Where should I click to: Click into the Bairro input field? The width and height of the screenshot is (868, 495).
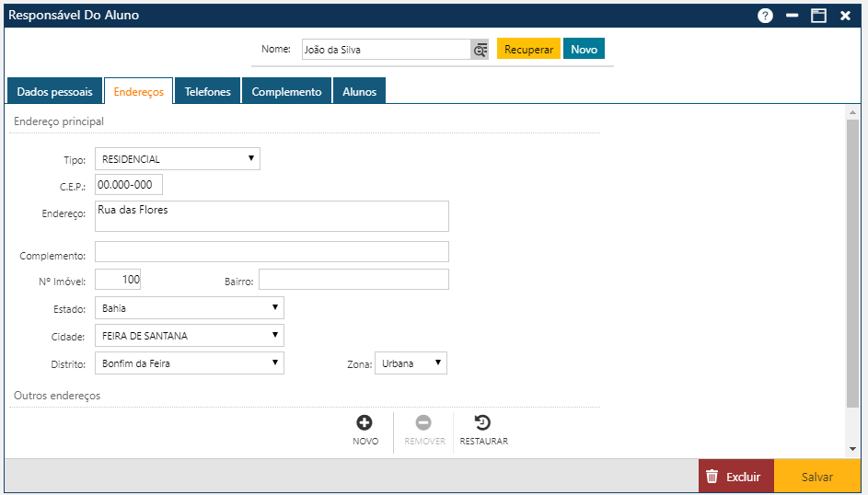click(x=353, y=280)
